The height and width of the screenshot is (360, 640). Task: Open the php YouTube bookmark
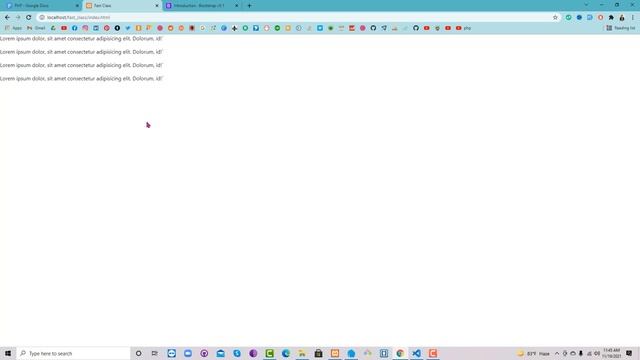click(463, 28)
